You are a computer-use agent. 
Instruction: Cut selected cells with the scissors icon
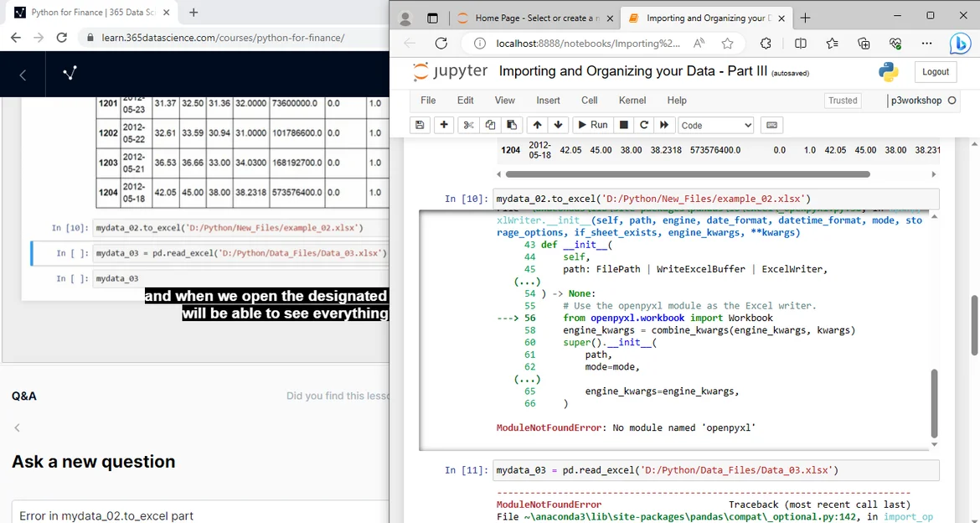tap(468, 125)
